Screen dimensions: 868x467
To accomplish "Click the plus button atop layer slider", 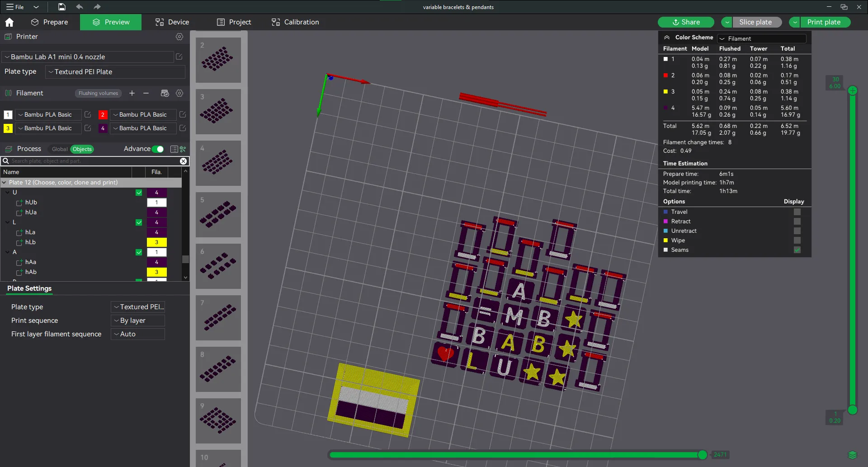I will tap(853, 90).
